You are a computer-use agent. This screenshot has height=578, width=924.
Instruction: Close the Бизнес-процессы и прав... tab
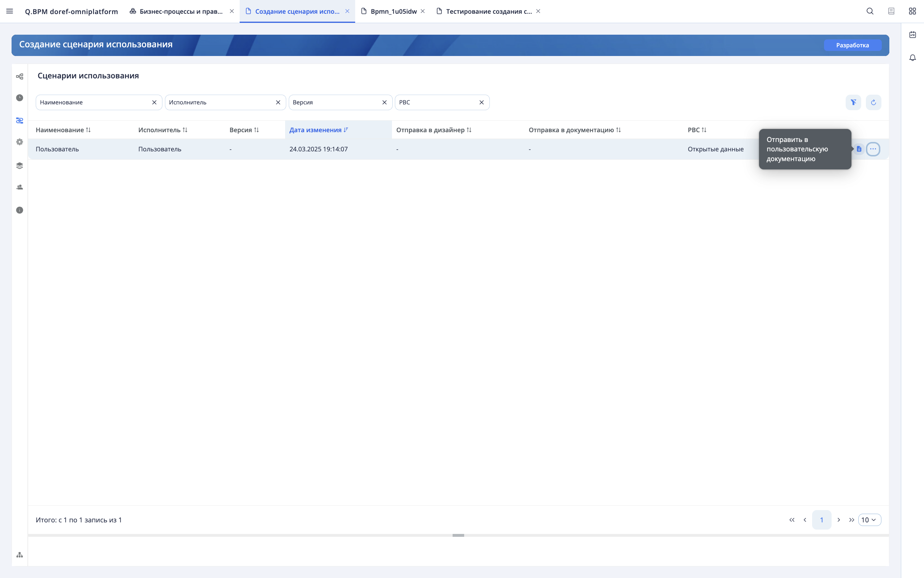[232, 11]
